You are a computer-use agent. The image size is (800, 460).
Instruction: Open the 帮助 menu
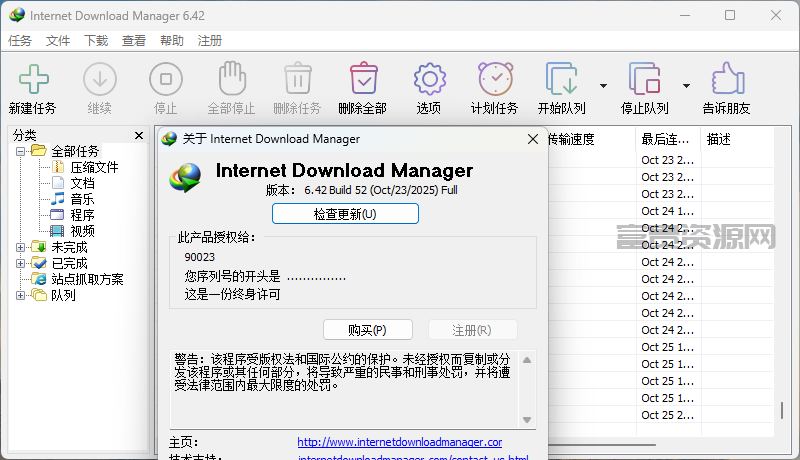[x=171, y=41]
